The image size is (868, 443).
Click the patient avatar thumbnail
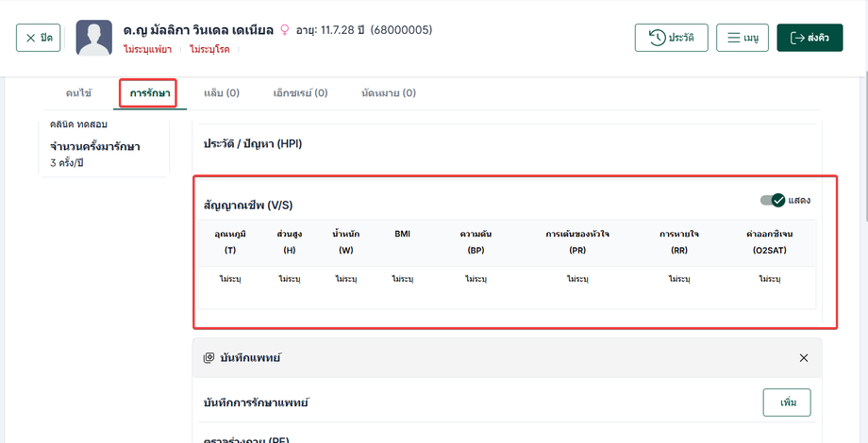pyautogui.click(x=94, y=38)
